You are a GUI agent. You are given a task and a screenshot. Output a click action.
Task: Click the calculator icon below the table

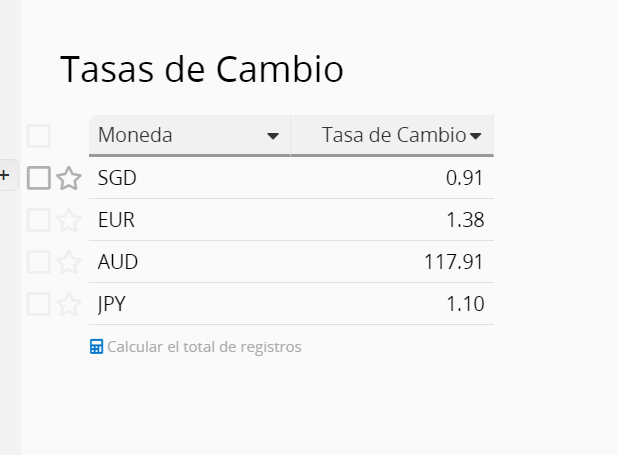97,347
